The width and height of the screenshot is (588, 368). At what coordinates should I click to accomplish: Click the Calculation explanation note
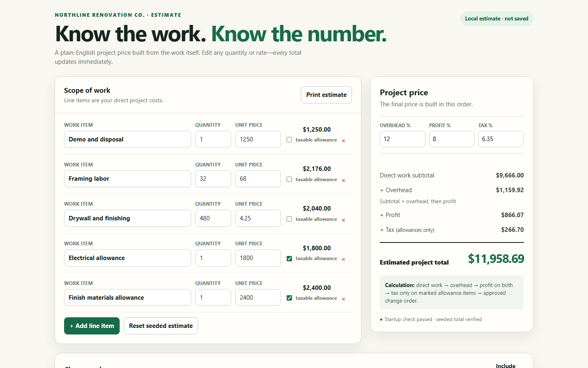452,293
